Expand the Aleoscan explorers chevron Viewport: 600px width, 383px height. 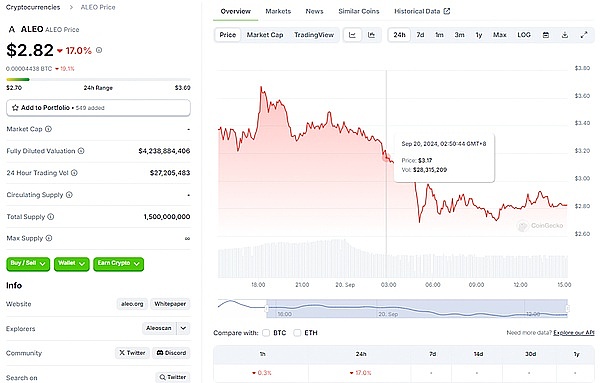pos(183,328)
